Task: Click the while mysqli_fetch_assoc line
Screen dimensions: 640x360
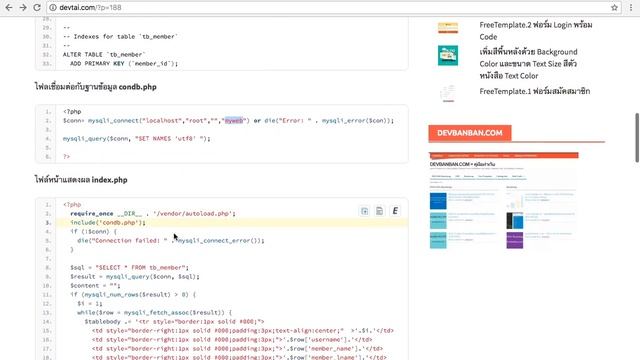Action: [x=154, y=312]
